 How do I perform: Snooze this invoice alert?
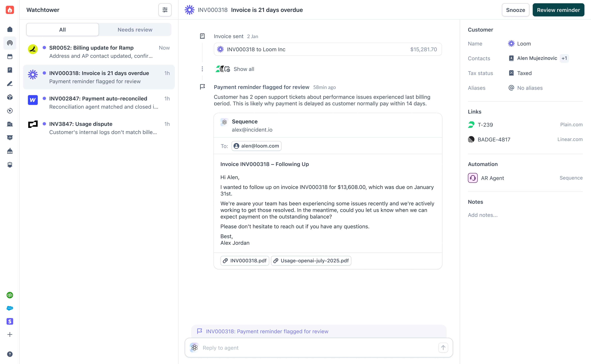pos(515,10)
